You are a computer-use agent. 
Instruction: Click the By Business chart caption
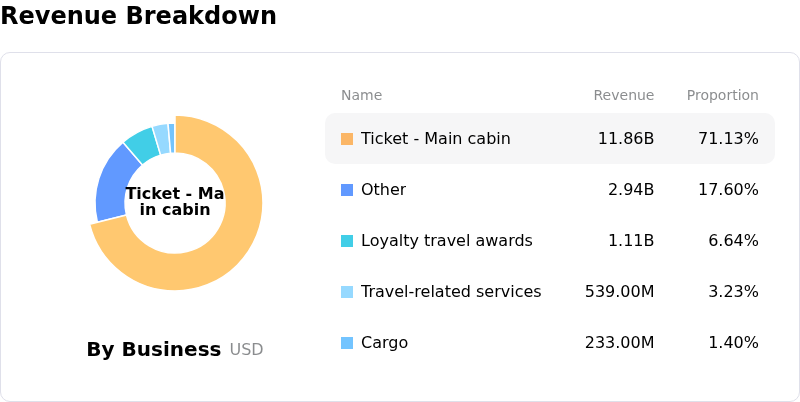(x=154, y=350)
